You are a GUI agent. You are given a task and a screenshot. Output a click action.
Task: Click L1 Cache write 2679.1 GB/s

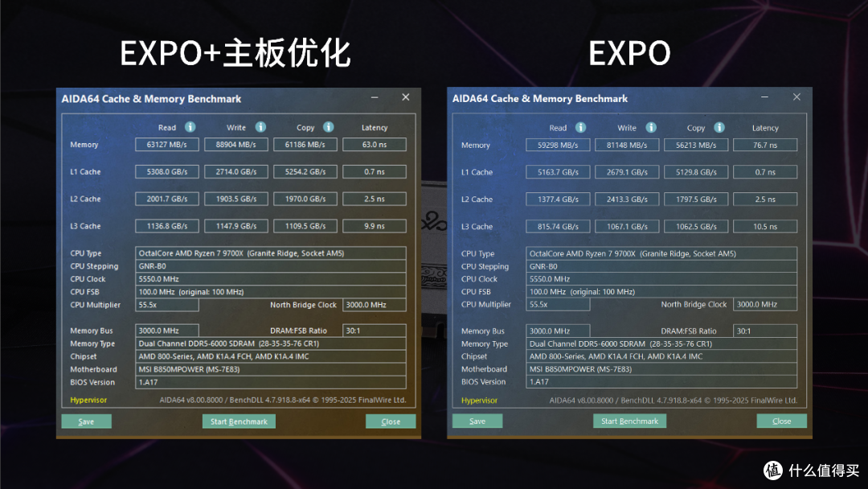627,172
